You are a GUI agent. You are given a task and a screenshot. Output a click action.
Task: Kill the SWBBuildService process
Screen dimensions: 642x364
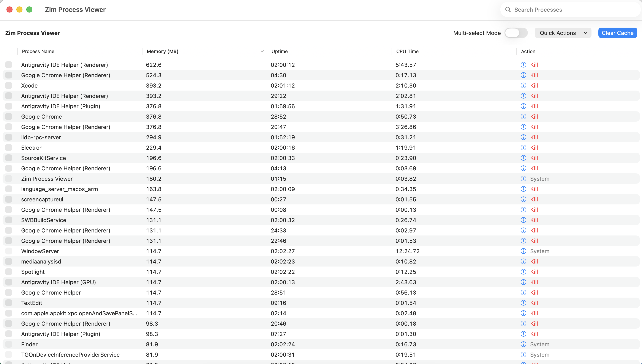coord(534,220)
